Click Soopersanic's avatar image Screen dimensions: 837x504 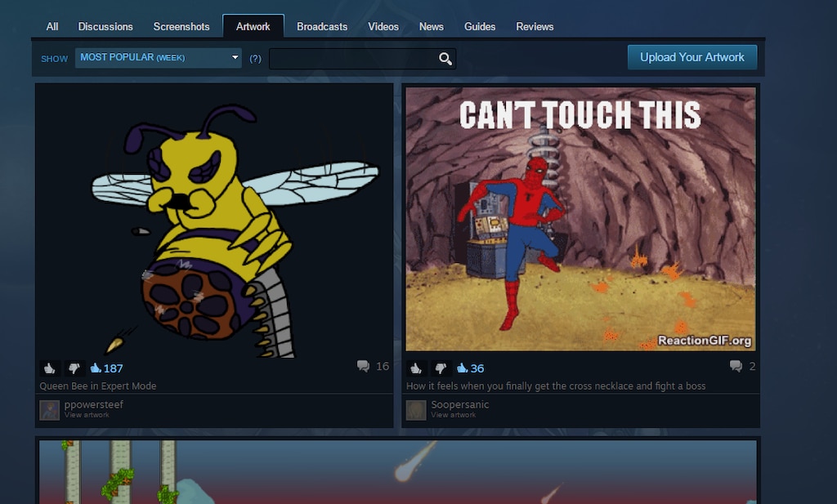[416, 410]
